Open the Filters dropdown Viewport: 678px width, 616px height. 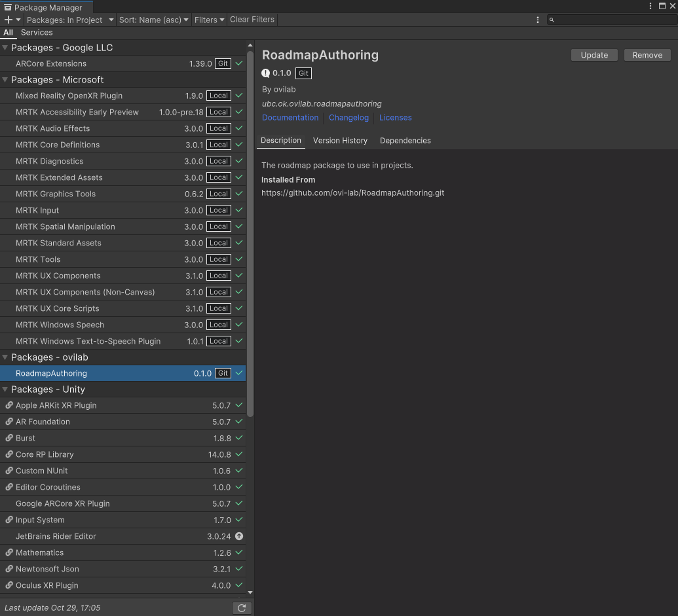pos(209,20)
